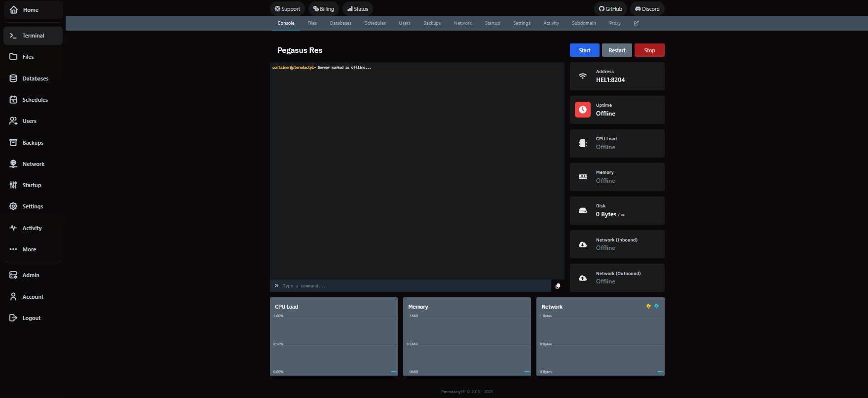Image resolution: width=868 pixels, height=398 pixels.
Task: Open the Backups tab
Action: pos(432,23)
